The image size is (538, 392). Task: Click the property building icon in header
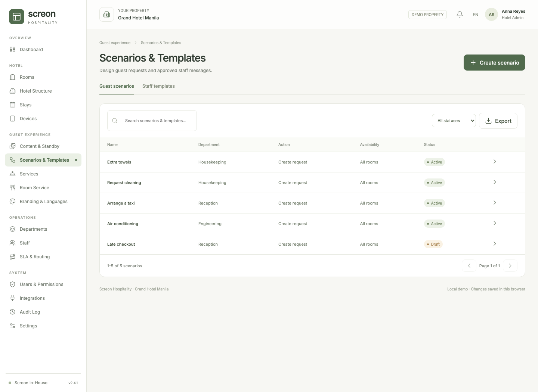(106, 15)
